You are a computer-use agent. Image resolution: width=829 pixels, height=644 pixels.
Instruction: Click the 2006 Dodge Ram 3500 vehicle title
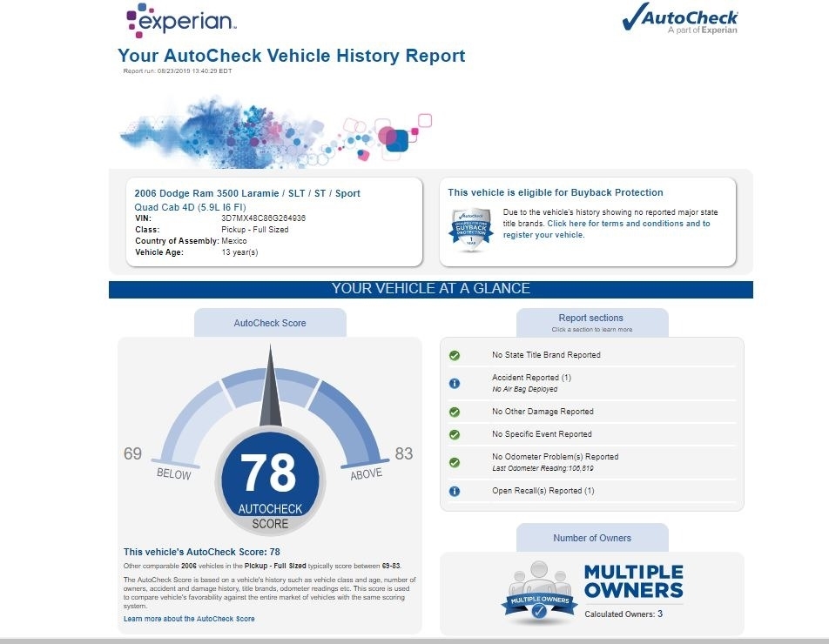pyautogui.click(x=247, y=193)
